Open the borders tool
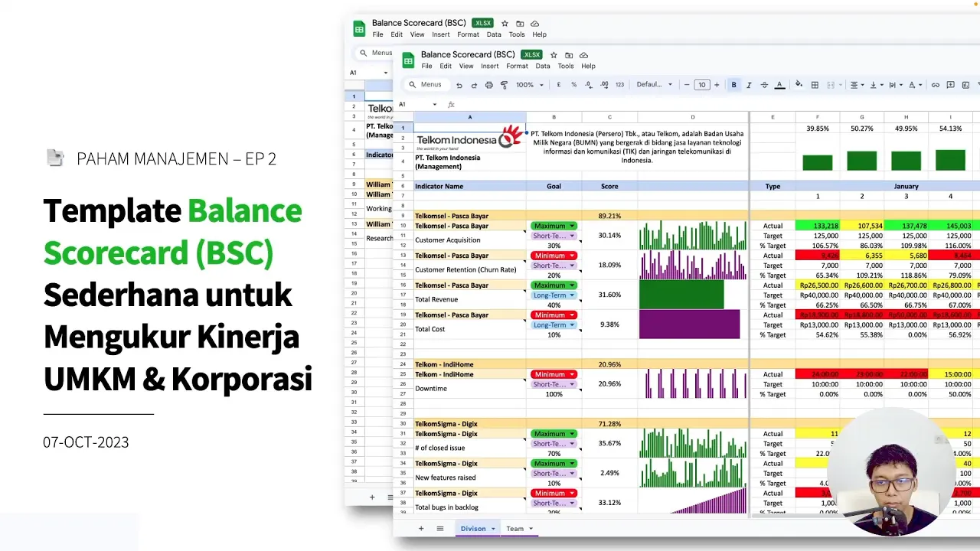This screenshot has width=980, height=551. (815, 85)
